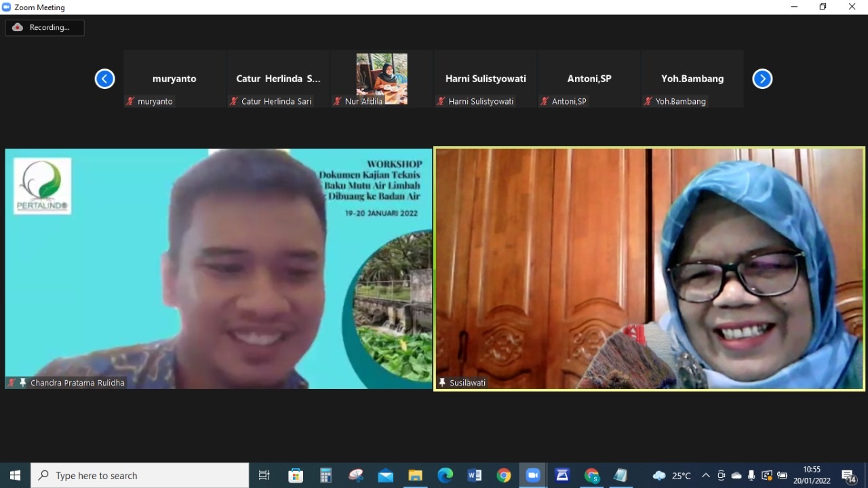
Task: Open Zoom app in the taskbar
Action: point(533,476)
